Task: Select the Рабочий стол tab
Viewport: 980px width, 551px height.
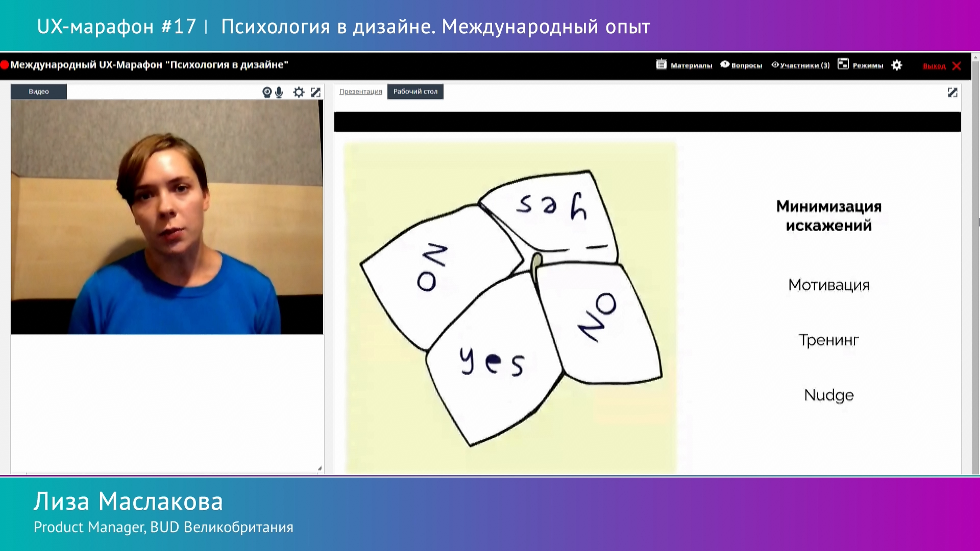Action: (x=415, y=92)
